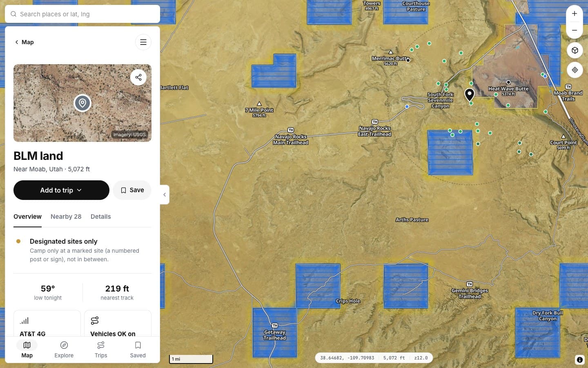Open the AT&T 4G signal card
The height and width of the screenshot is (368, 588).
pos(47,323)
